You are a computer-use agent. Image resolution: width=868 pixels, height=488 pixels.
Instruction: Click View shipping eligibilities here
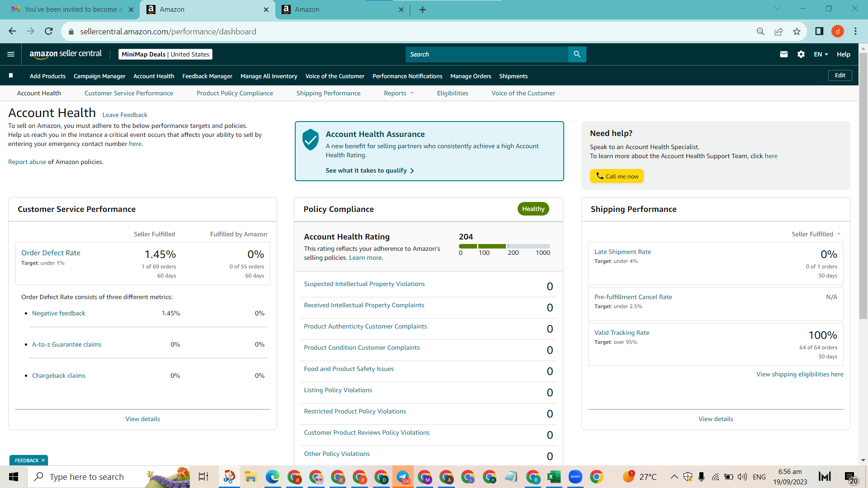point(800,374)
